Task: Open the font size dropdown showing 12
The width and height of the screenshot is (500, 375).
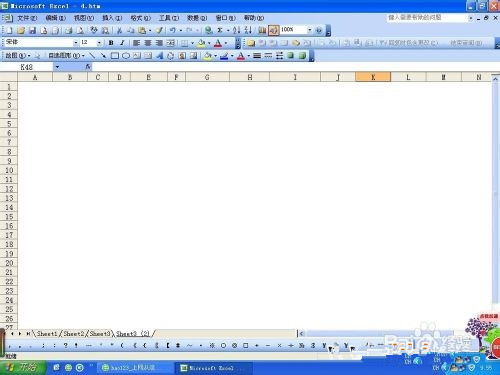Action: (x=99, y=43)
